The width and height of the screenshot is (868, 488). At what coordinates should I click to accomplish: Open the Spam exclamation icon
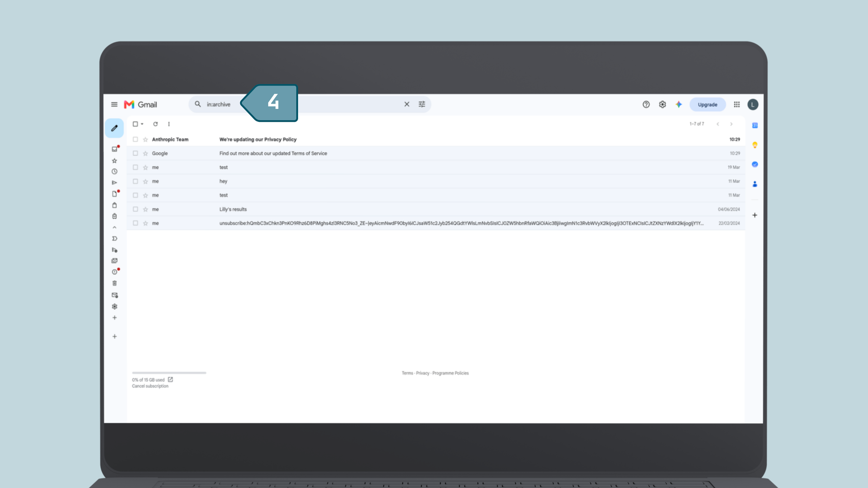(114, 272)
